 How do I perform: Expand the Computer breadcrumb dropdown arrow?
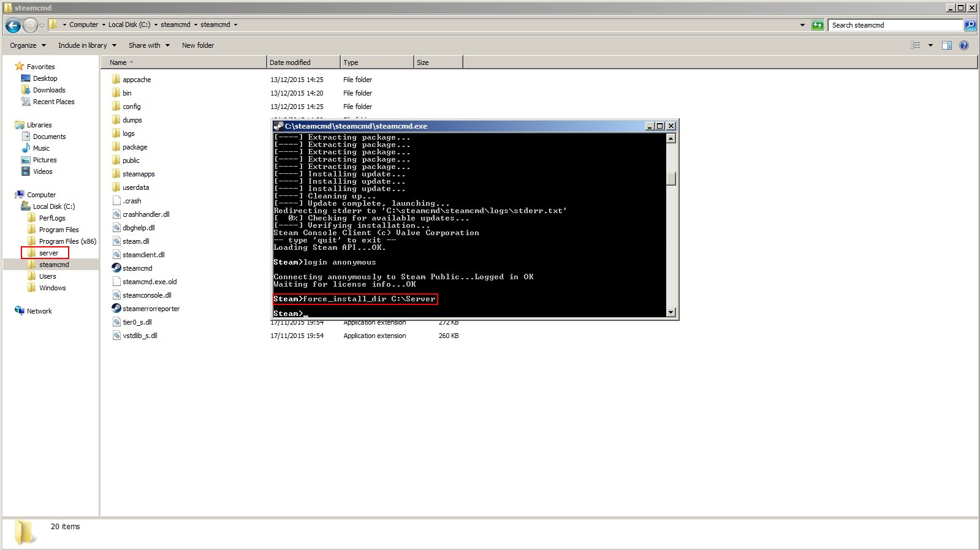(104, 25)
